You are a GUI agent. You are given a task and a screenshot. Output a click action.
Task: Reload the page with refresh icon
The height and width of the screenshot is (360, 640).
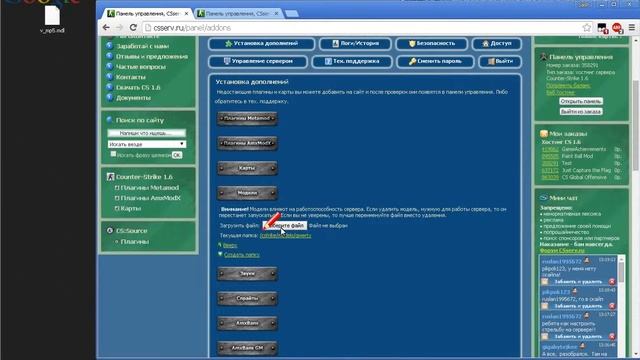[x=133, y=28]
